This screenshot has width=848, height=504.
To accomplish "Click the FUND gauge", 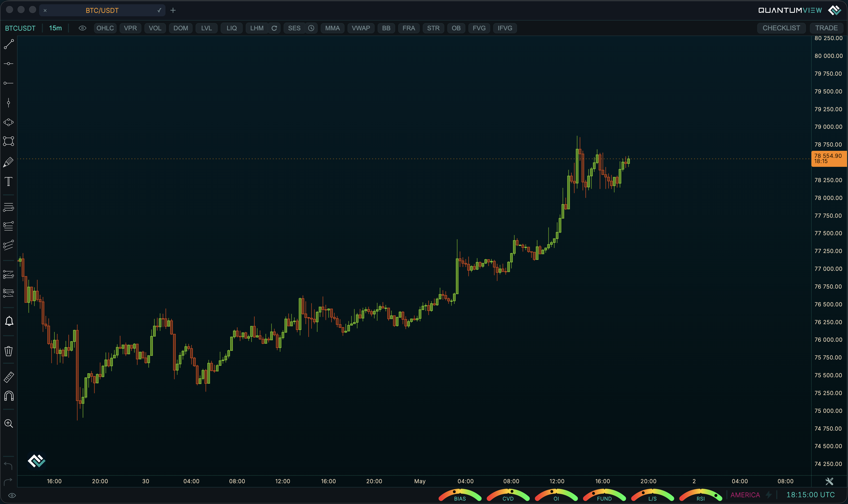I will 604,495.
